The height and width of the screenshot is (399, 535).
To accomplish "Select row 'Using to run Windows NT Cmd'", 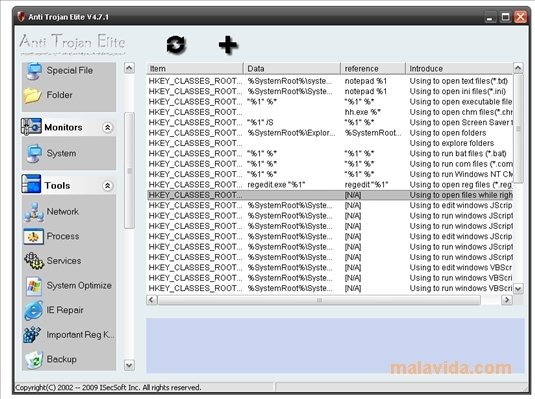I will [x=330, y=174].
